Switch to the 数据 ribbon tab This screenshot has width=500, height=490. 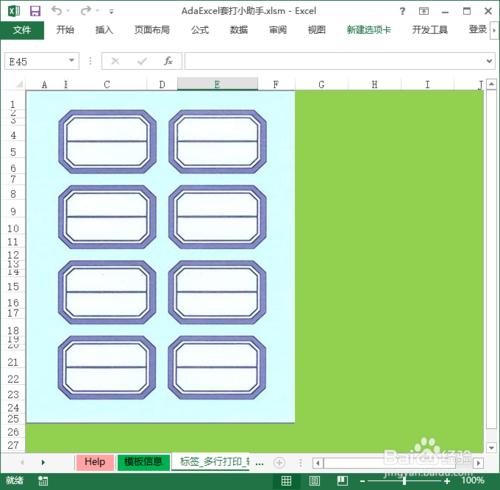pyautogui.click(x=239, y=30)
